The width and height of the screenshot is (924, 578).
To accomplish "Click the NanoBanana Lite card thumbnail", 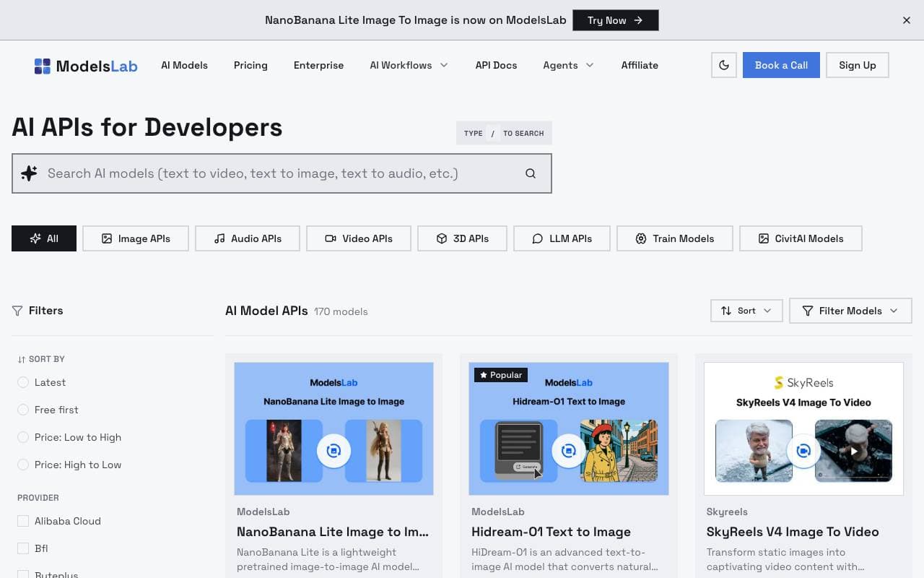I will [x=334, y=428].
